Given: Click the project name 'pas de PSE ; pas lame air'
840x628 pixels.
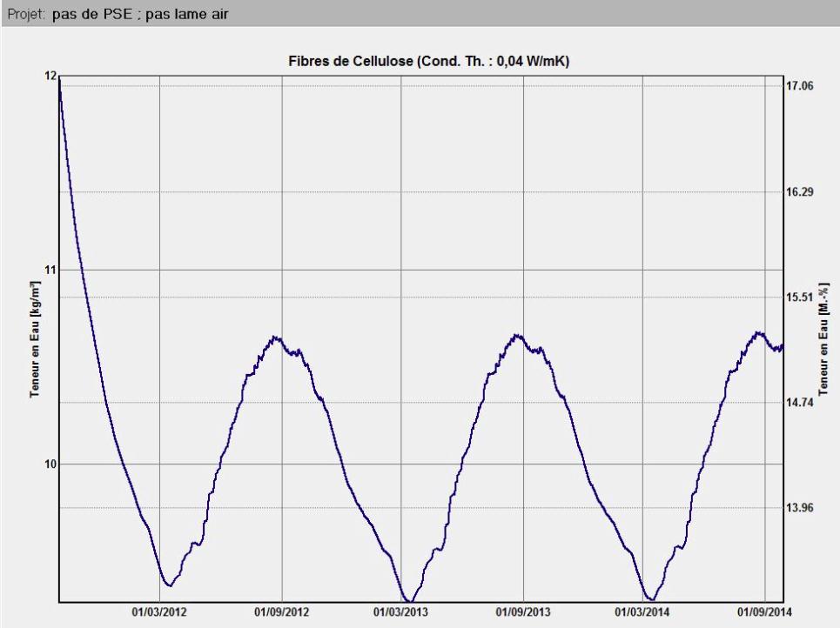Looking at the screenshot, I should click(x=140, y=14).
